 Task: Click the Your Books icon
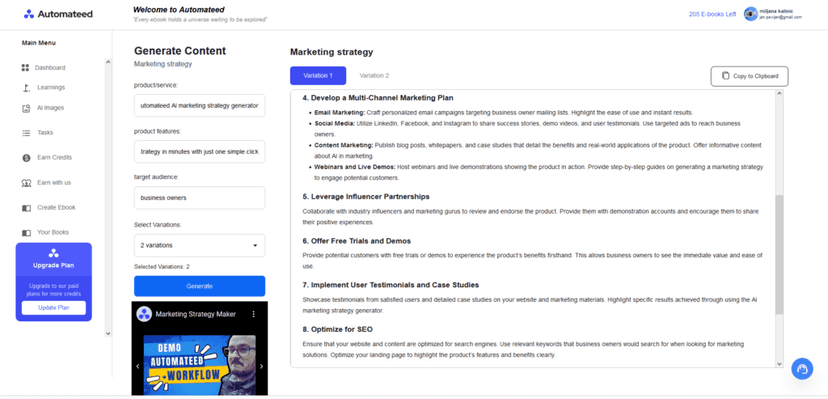tap(26, 233)
